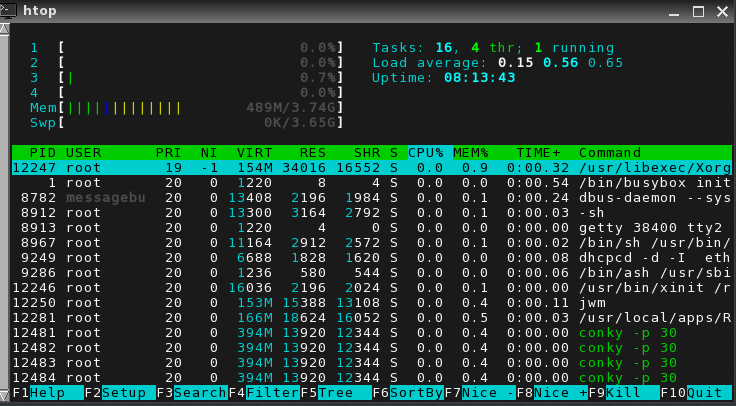This screenshot has width=736, height=406.
Task: Sort by RES column header
Action: 313,153
